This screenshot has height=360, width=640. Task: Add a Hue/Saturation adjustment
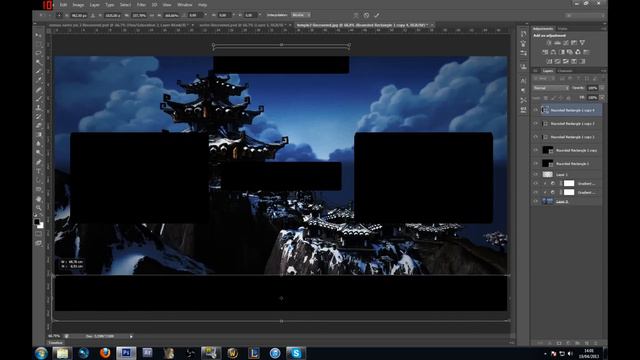(x=545, y=52)
